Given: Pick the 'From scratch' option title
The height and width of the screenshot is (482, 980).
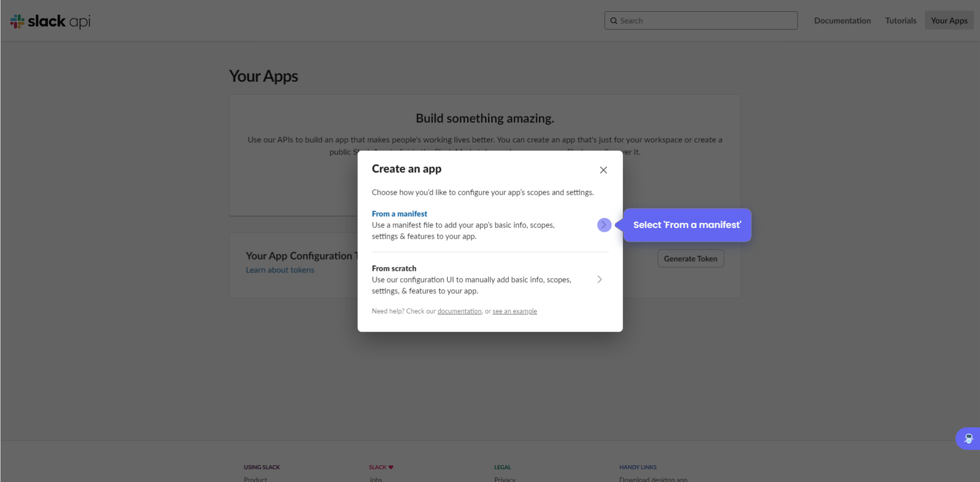Looking at the screenshot, I should 394,268.
